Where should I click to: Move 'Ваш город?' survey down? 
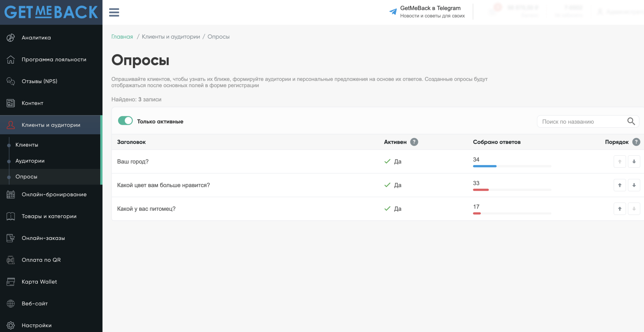point(634,162)
